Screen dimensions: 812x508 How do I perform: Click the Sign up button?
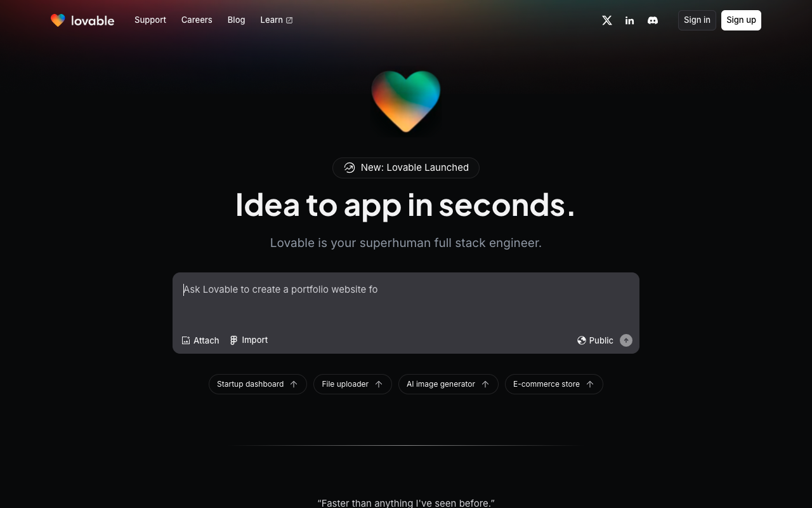[x=741, y=20]
